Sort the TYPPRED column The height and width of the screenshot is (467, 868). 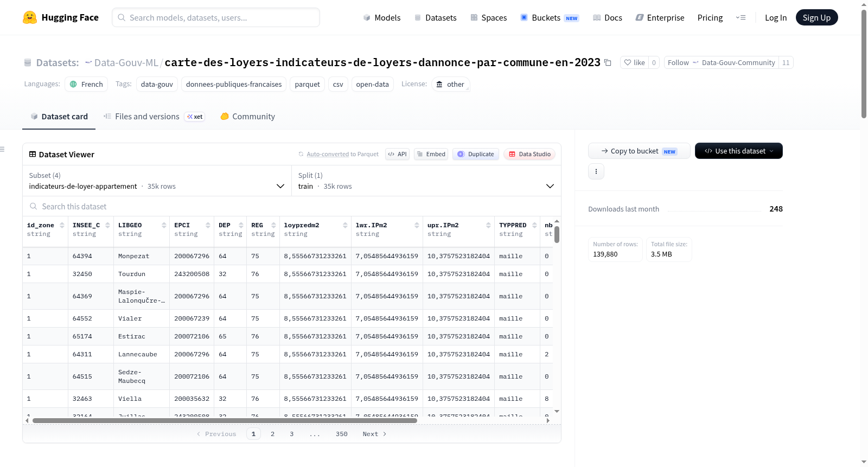[x=534, y=226]
